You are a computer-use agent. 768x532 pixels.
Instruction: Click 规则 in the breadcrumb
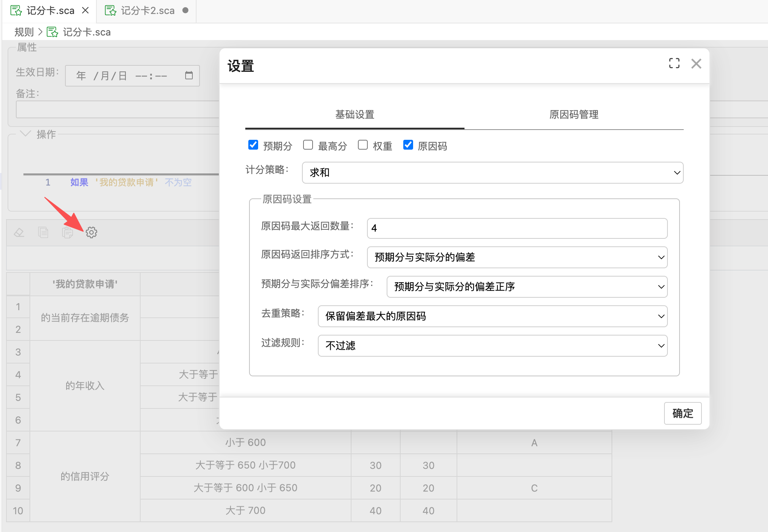(x=24, y=32)
